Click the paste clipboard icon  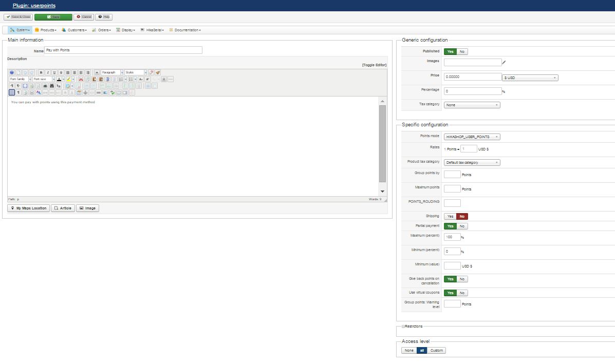point(95,79)
